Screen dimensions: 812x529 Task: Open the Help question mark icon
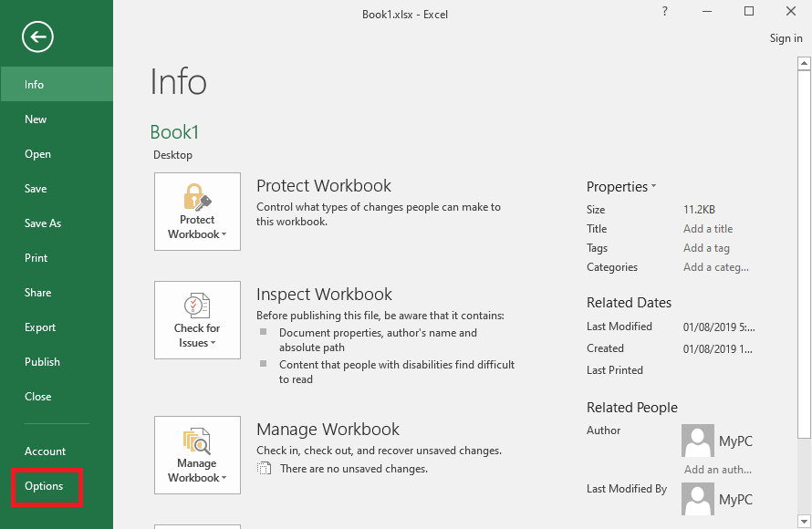coord(664,12)
